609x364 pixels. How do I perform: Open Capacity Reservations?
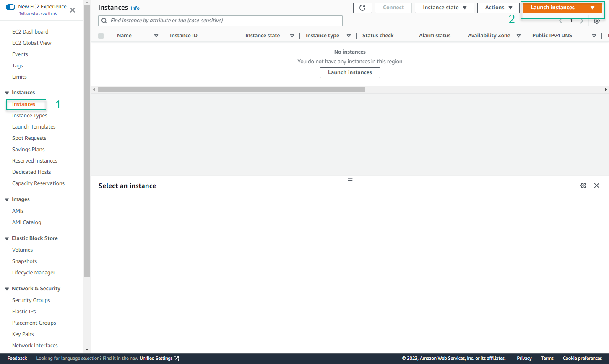[39, 183]
